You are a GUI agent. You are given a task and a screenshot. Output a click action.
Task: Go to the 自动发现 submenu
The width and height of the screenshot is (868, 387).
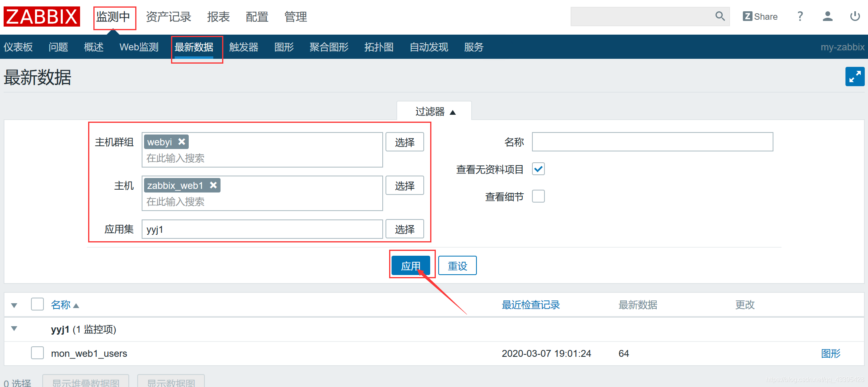pyautogui.click(x=429, y=47)
